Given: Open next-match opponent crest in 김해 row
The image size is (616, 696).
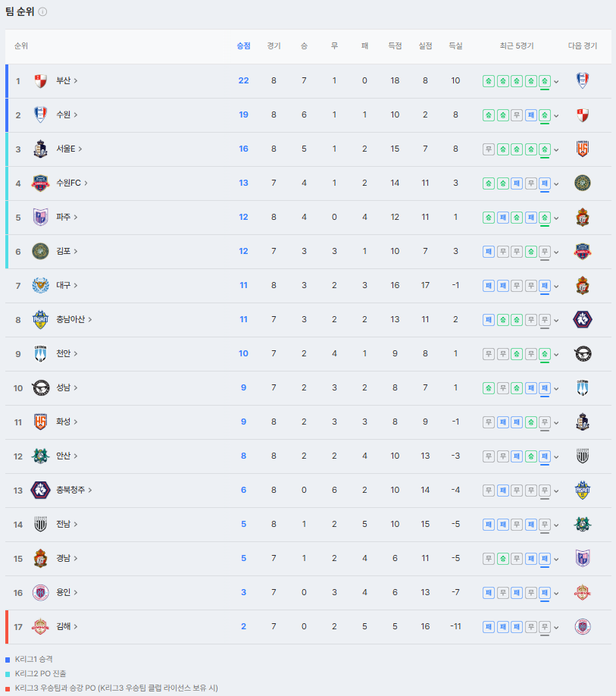Looking at the screenshot, I should 583,626.
